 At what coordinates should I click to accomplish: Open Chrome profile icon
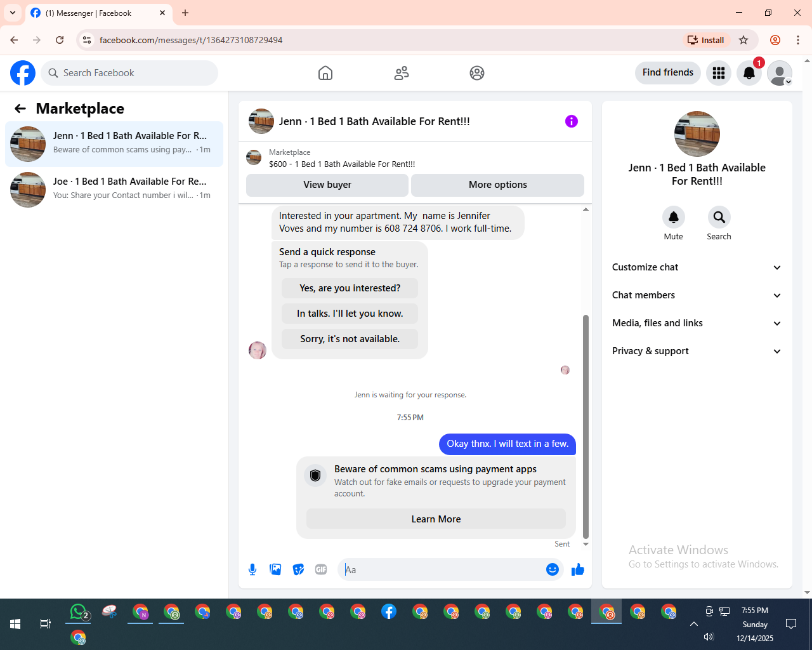click(x=775, y=40)
